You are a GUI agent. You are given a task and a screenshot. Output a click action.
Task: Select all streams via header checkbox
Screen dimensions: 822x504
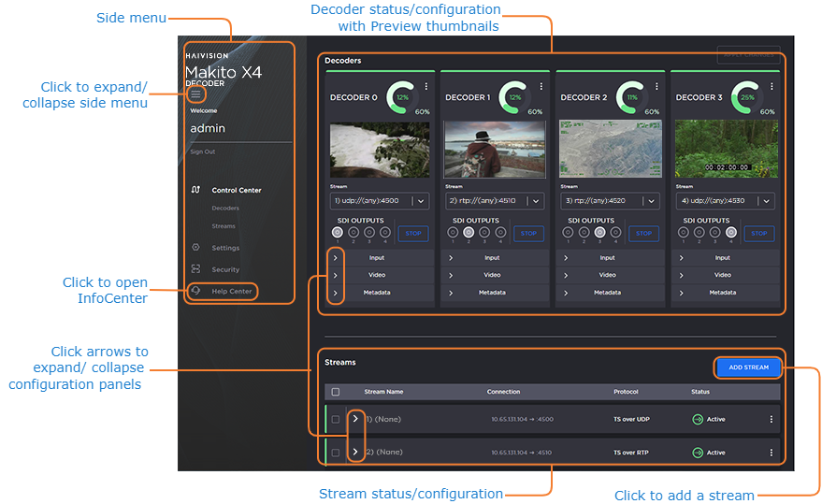tap(336, 392)
